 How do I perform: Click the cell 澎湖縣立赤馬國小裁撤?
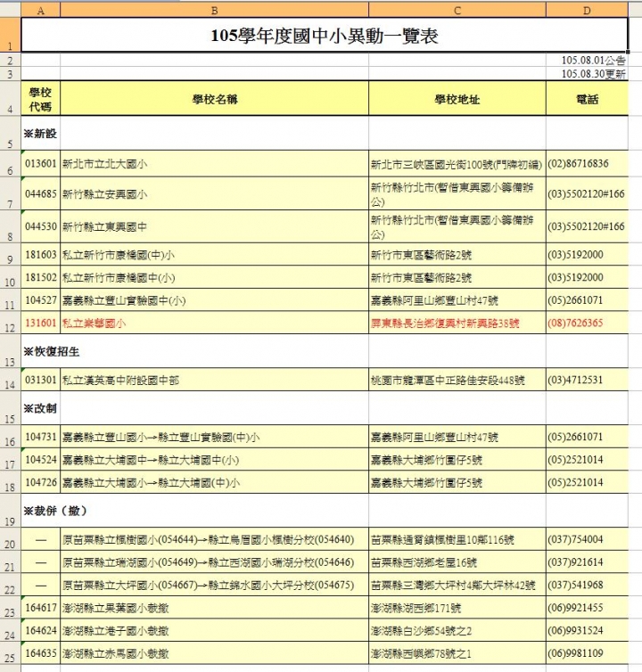click(x=214, y=653)
